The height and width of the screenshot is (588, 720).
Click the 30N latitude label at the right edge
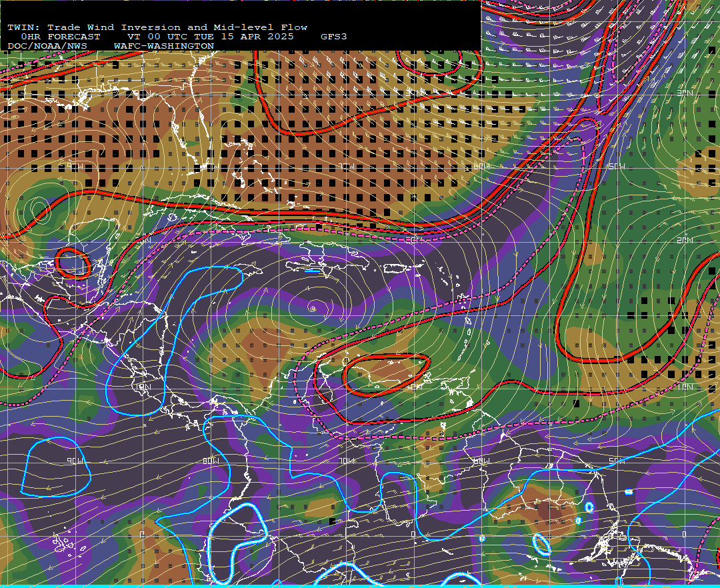[x=685, y=93]
